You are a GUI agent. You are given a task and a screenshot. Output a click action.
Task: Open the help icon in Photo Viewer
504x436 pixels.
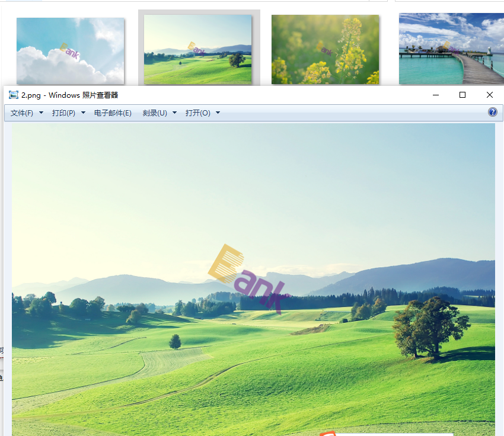[492, 113]
